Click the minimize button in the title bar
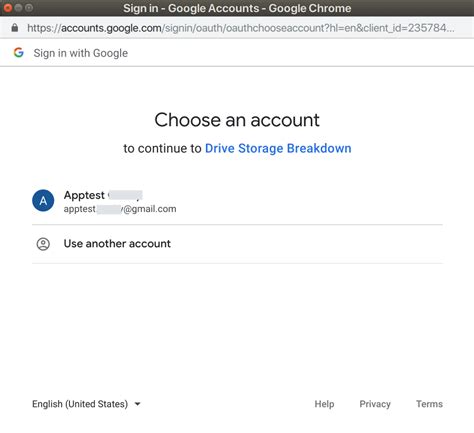The width and height of the screenshot is (474, 433). pyautogui.click(x=18, y=8)
